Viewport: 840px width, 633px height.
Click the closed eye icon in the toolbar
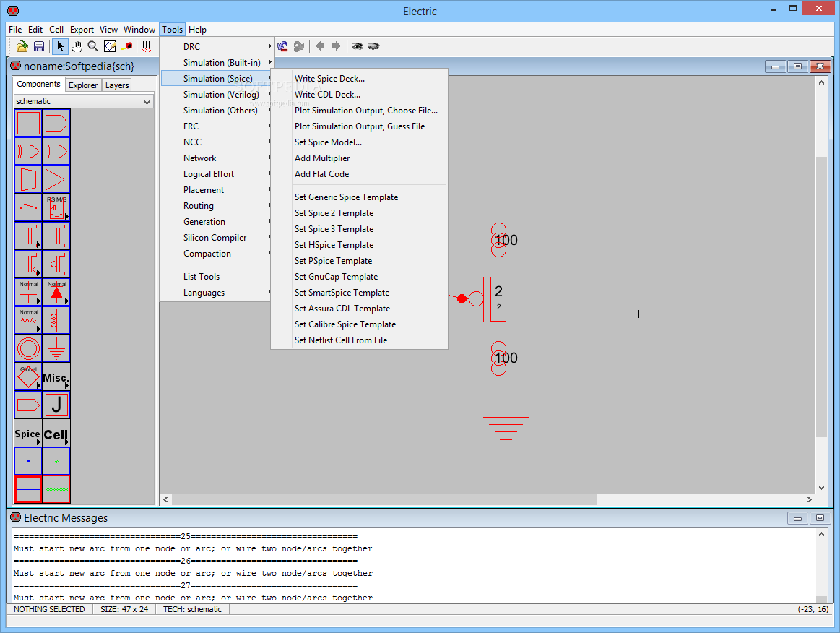point(374,47)
